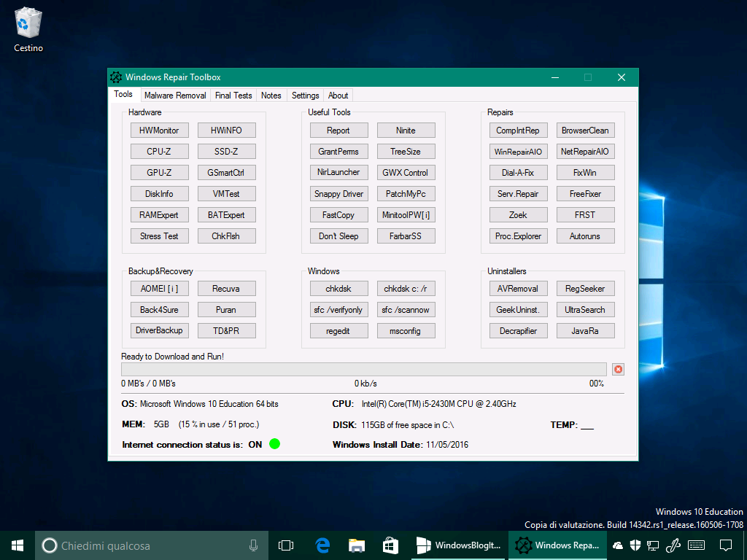Image resolution: width=747 pixels, height=560 pixels.
Task: Switch to WindowsBlogItalia taskbar window
Action: [460, 545]
